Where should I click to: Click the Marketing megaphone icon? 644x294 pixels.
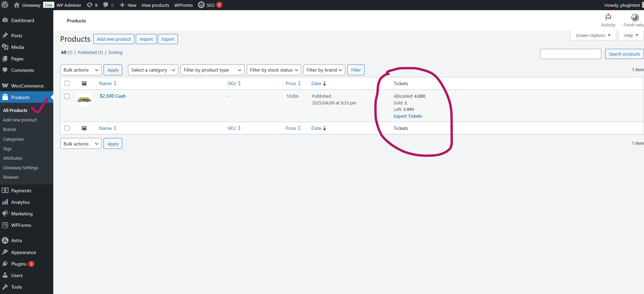point(5,214)
